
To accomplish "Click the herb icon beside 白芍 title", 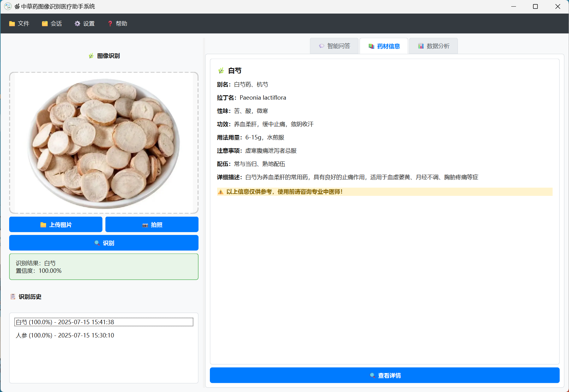I will tap(221, 71).
